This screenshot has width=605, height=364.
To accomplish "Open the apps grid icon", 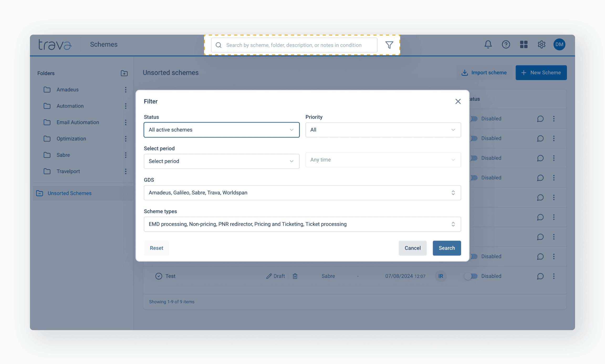I will (524, 44).
